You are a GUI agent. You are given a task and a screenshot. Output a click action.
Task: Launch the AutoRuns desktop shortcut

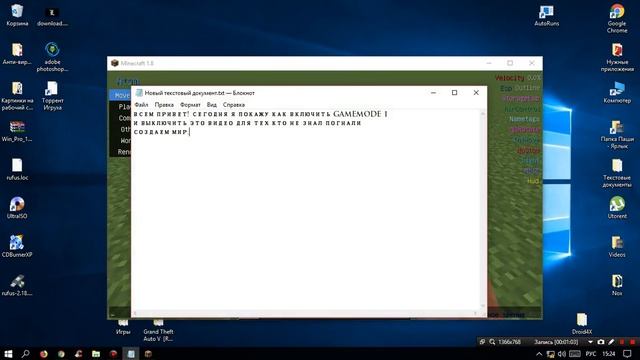(547, 16)
